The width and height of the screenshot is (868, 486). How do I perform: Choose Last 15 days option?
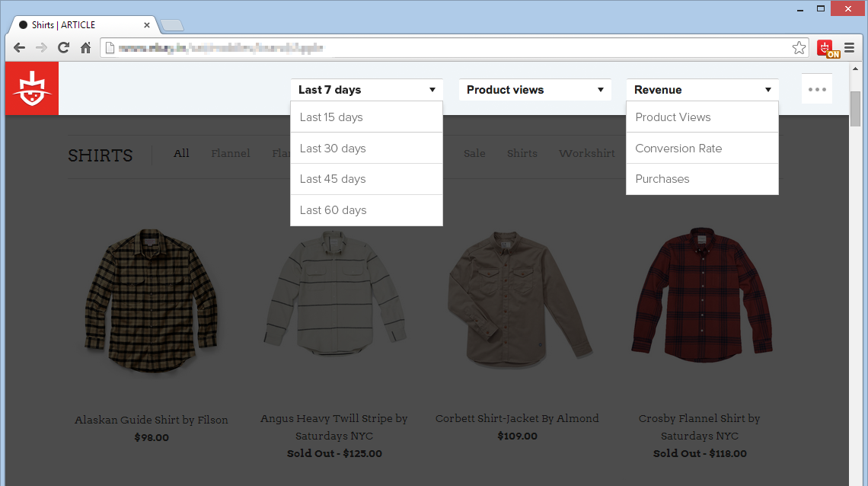pos(366,117)
